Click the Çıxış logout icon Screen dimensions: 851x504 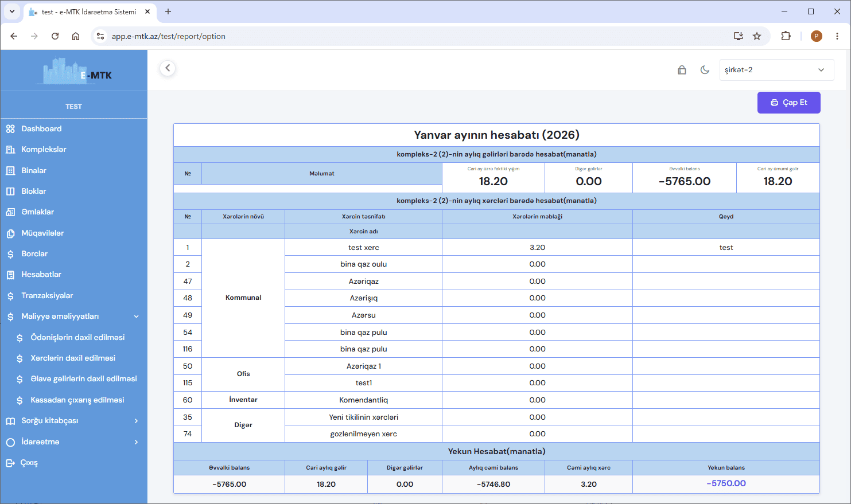click(x=10, y=463)
